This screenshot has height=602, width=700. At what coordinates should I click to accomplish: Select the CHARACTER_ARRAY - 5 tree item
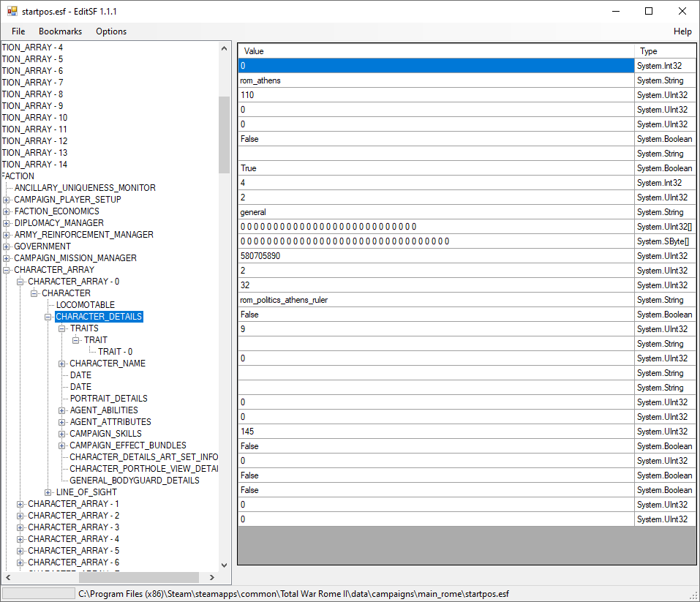[73, 551]
